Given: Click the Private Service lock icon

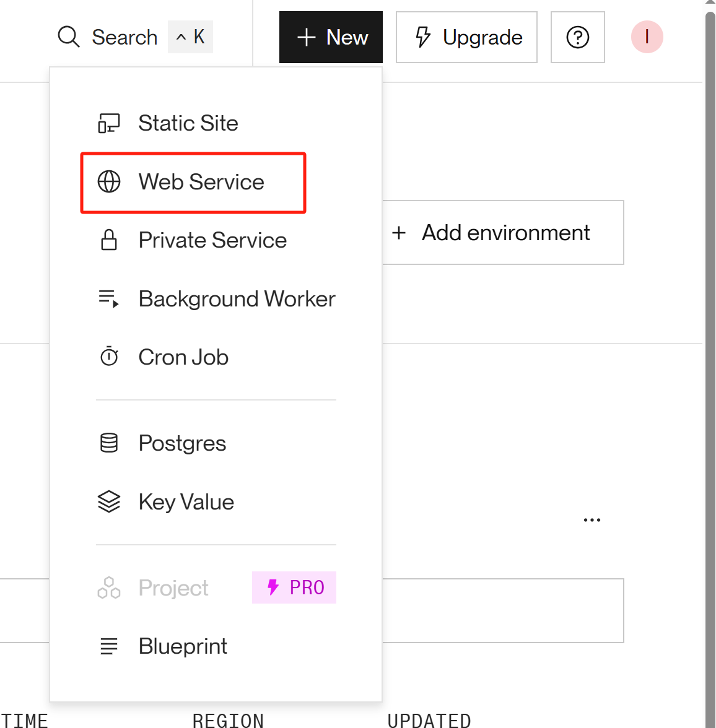Looking at the screenshot, I should click(x=109, y=240).
